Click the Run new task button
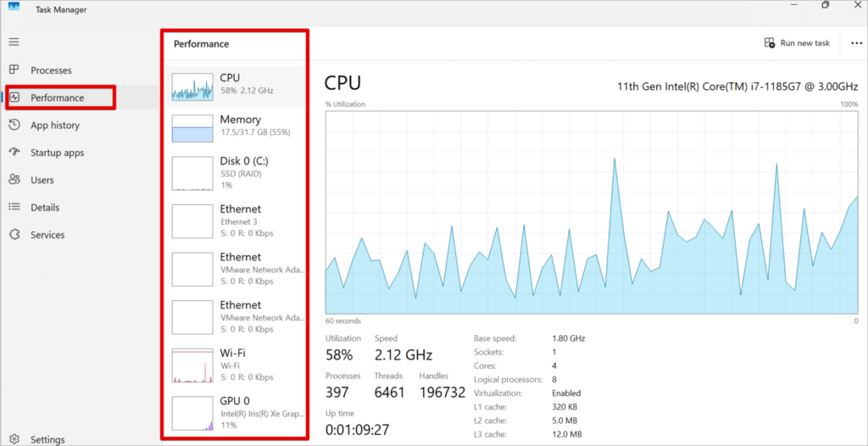Image resolution: width=868 pixels, height=446 pixels. [797, 42]
